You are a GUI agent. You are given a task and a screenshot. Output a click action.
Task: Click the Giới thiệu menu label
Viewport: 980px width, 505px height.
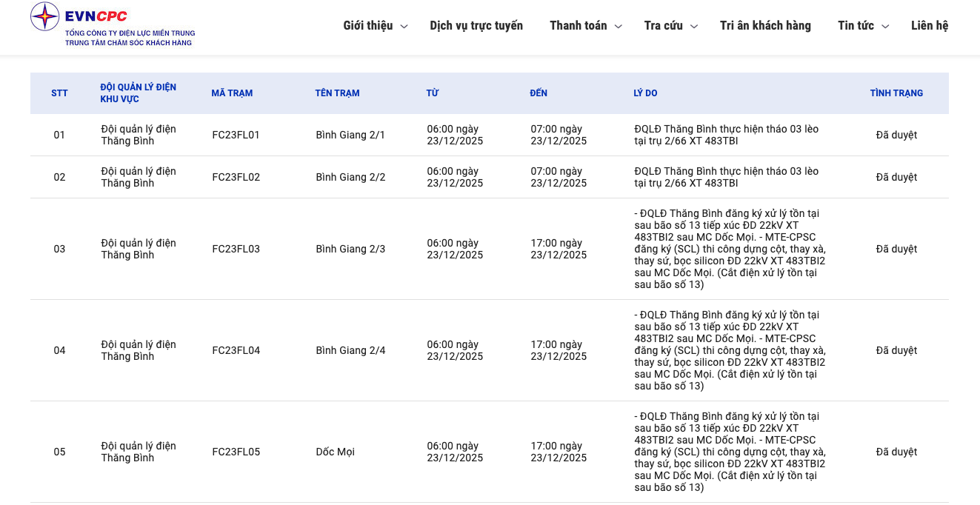click(x=368, y=26)
